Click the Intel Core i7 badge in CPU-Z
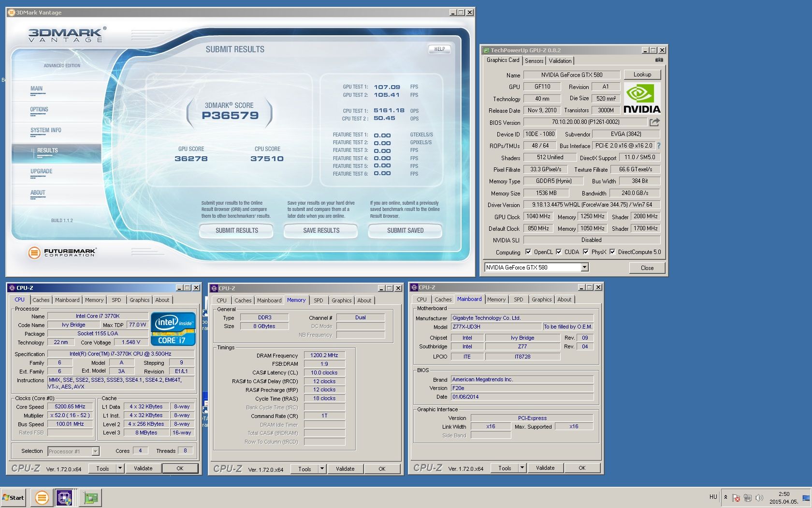812x508 pixels. (173, 329)
